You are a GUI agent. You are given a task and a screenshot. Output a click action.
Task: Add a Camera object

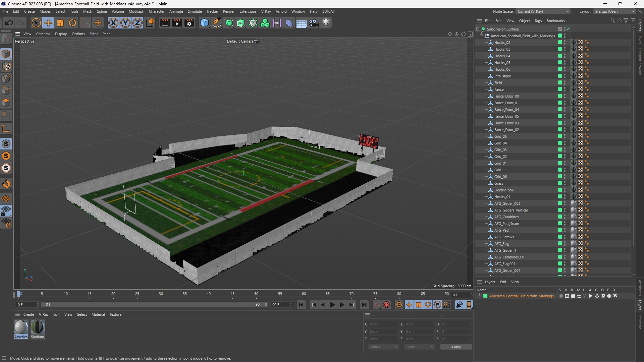[x=314, y=23]
